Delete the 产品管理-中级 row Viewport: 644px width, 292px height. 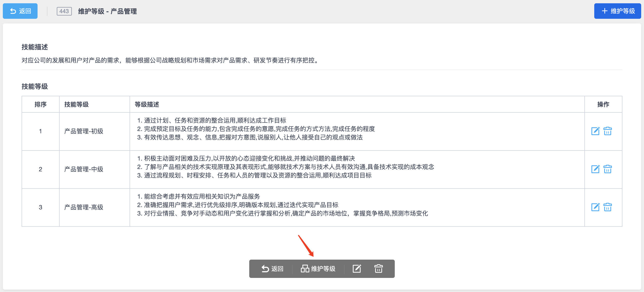point(607,169)
